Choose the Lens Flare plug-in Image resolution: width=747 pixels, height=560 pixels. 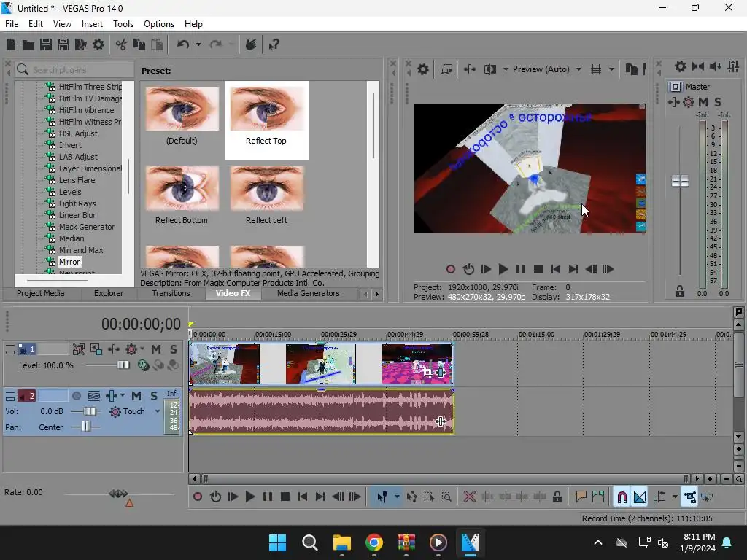77,180
